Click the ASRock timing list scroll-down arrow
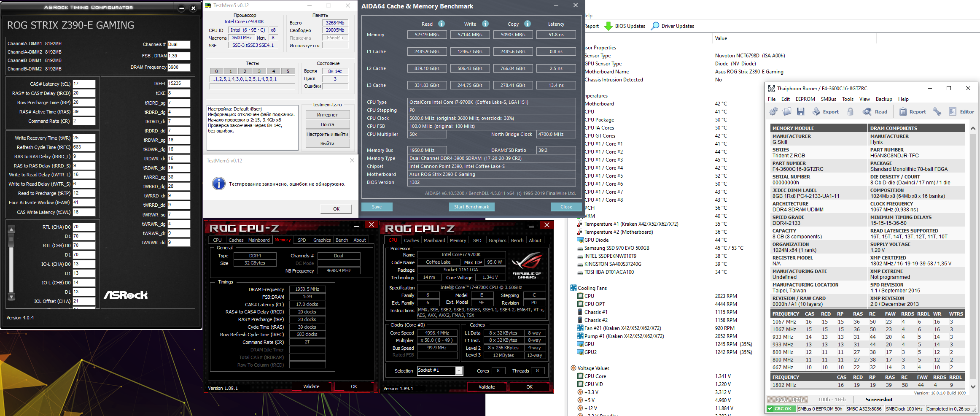Image resolution: width=980 pixels, height=416 pixels. pyautogui.click(x=11, y=297)
